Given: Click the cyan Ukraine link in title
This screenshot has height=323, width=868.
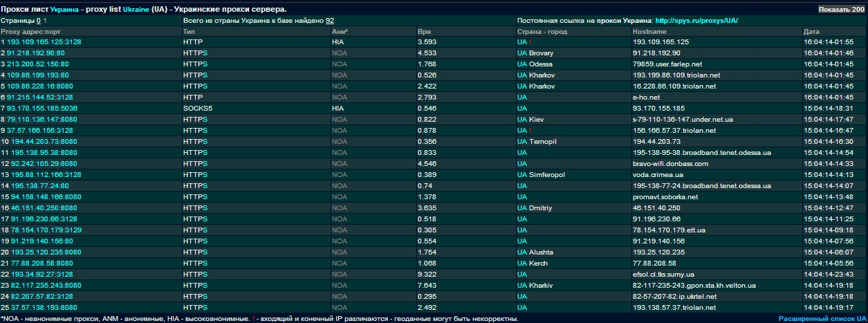Looking at the screenshot, I should [136, 9].
